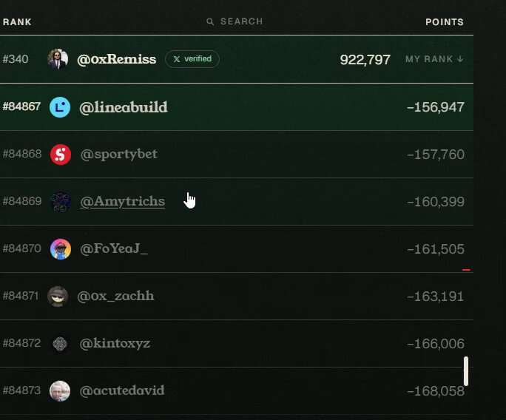Click the white leaderboard scrollbar thumb

466,371
